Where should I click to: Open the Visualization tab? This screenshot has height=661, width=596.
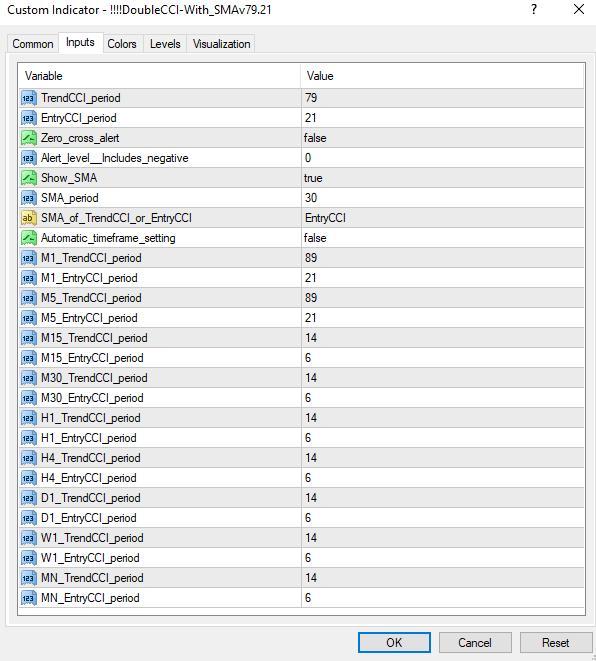[x=221, y=44]
